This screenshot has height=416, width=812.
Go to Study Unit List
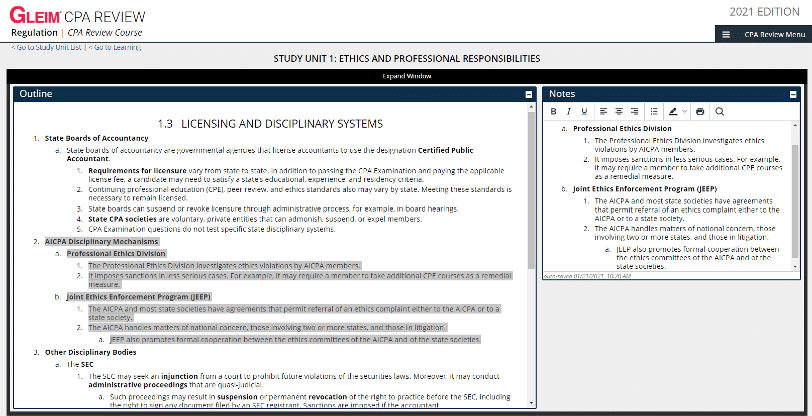(46, 47)
